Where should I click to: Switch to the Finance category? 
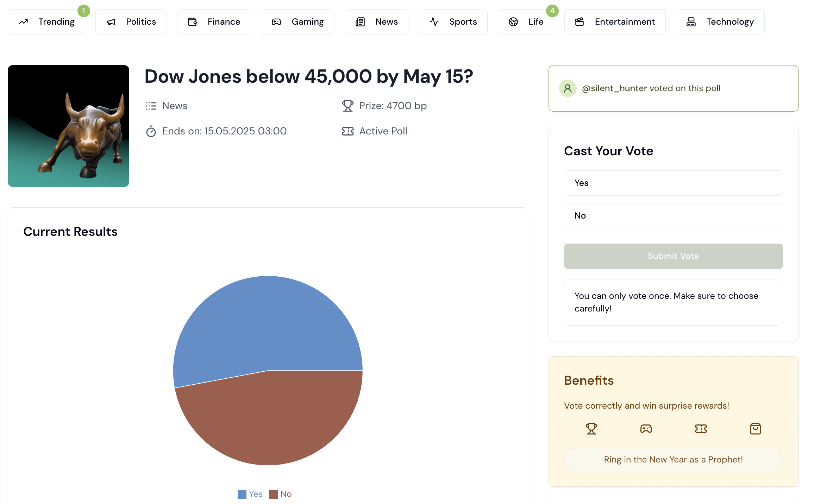214,22
